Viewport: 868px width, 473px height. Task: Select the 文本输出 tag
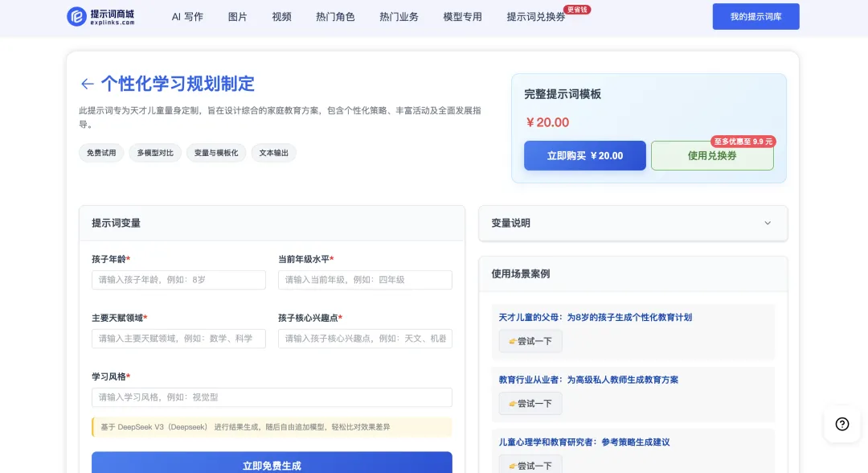coord(273,153)
